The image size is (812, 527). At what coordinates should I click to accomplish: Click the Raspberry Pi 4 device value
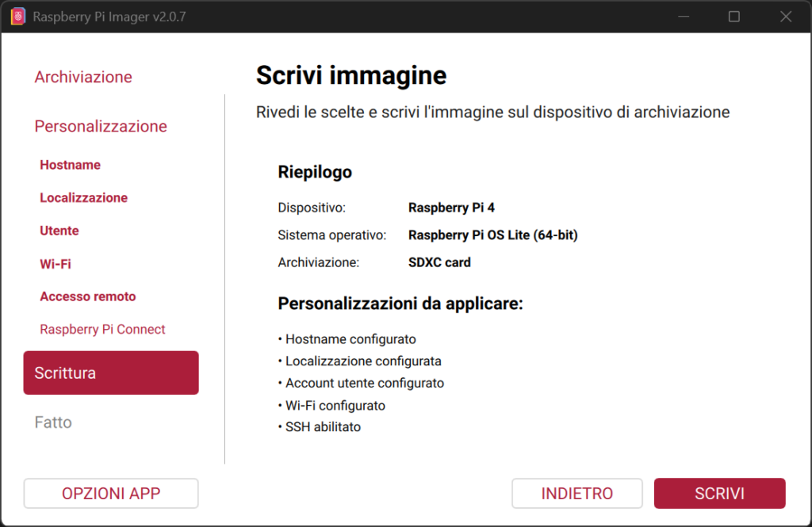click(451, 208)
